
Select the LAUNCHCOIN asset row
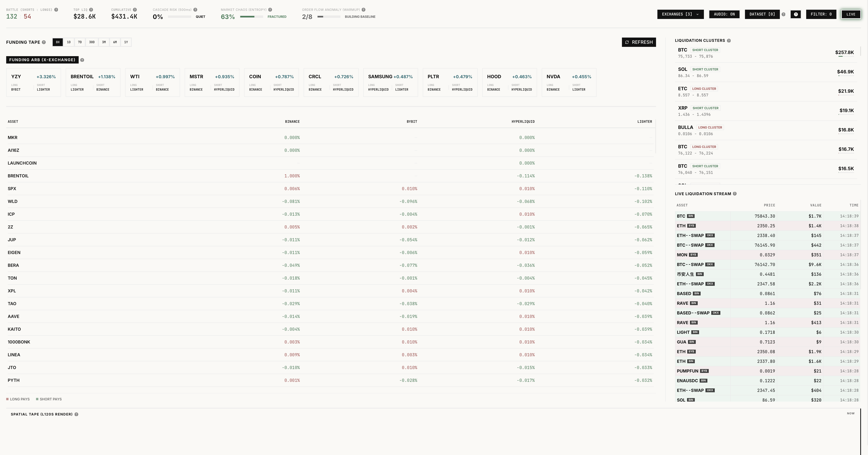click(x=330, y=163)
